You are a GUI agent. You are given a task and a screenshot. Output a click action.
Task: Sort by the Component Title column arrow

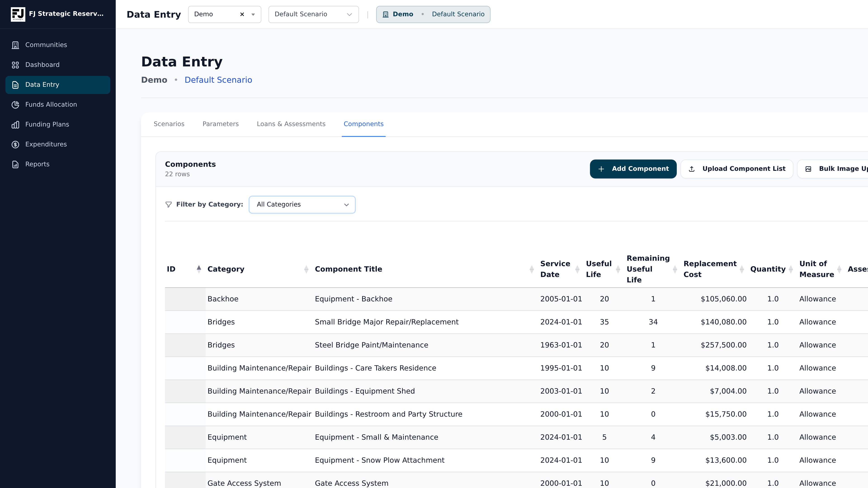(x=532, y=269)
